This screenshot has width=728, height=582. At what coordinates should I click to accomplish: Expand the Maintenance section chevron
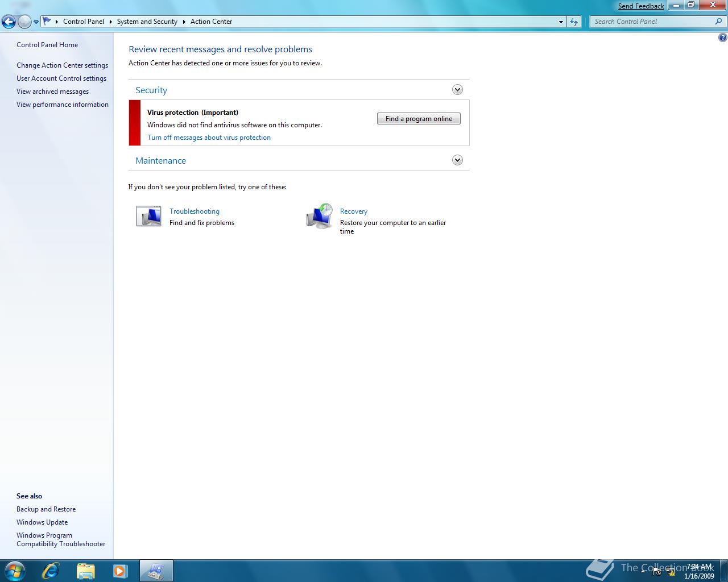(457, 160)
